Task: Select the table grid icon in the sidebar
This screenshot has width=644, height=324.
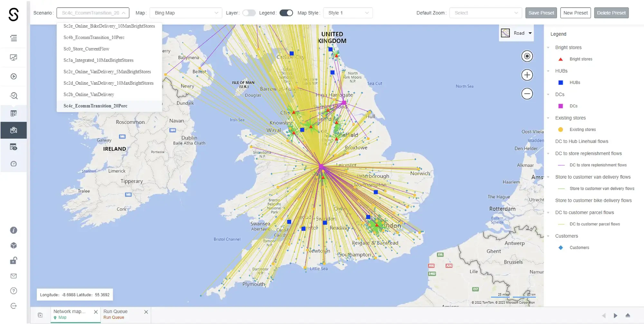Action: click(14, 113)
